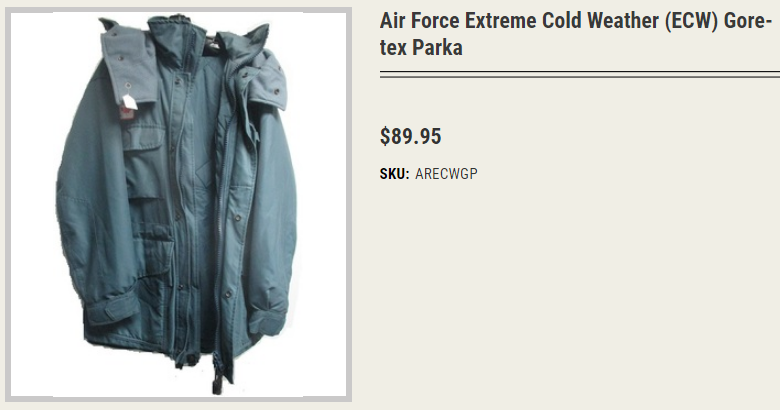Click the 'SKU:' label
The height and width of the screenshot is (410, 780).
(x=394, y=174)
